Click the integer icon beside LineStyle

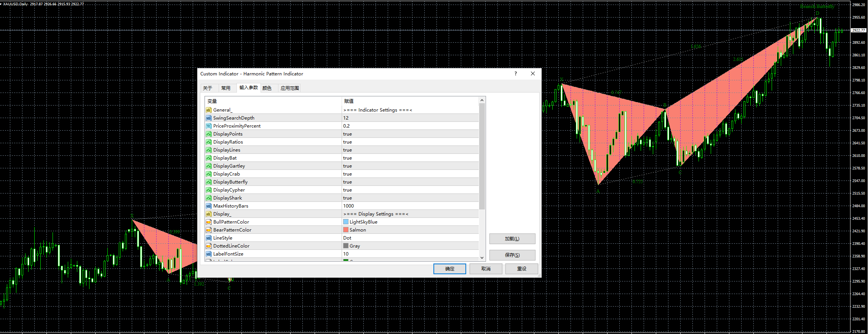tap(208, 238)
